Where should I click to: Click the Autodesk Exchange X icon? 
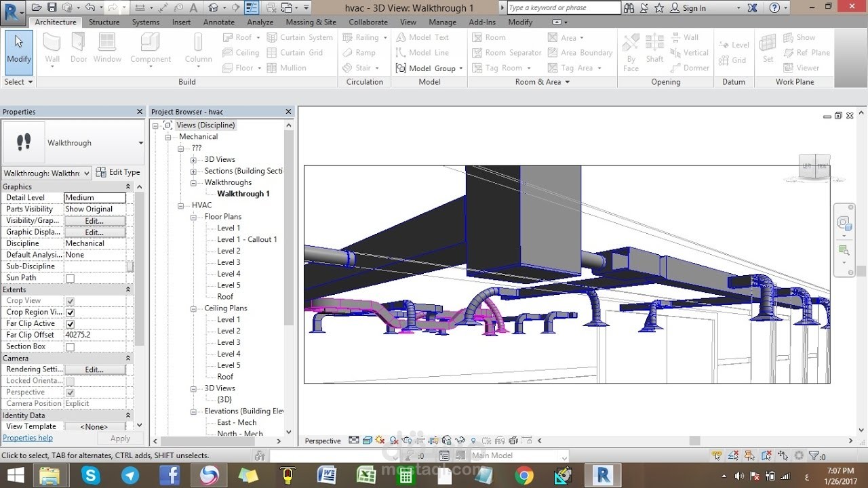coord(753,8)
